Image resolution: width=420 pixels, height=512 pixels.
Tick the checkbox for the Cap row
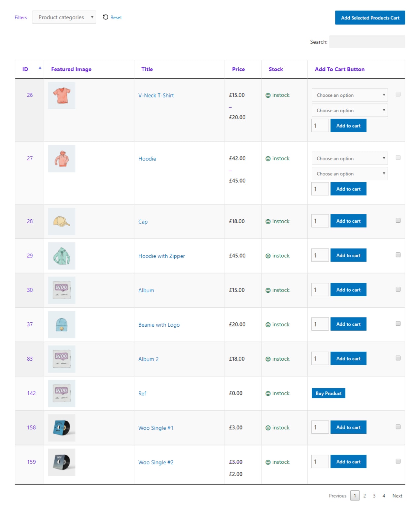pos(398,220)
